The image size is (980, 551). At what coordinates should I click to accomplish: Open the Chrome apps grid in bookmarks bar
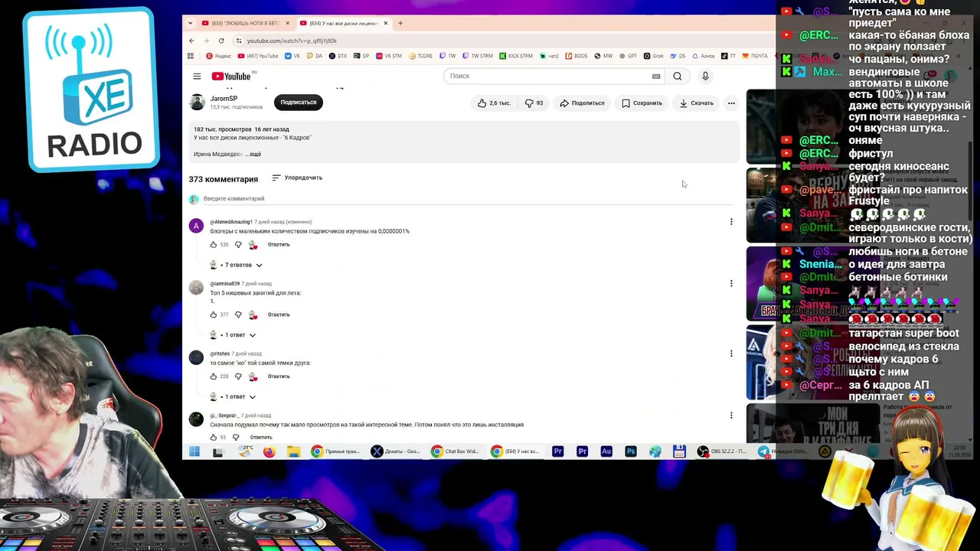tap(191, 56)
